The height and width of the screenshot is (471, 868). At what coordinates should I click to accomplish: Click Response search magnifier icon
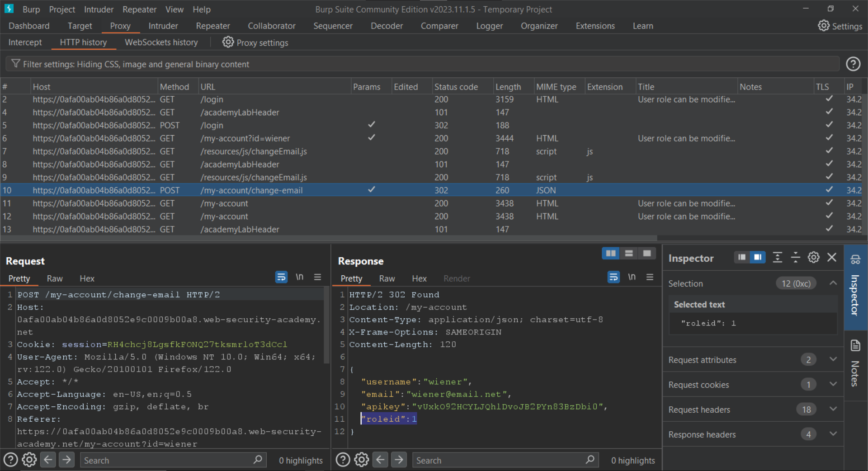[590, 460]
